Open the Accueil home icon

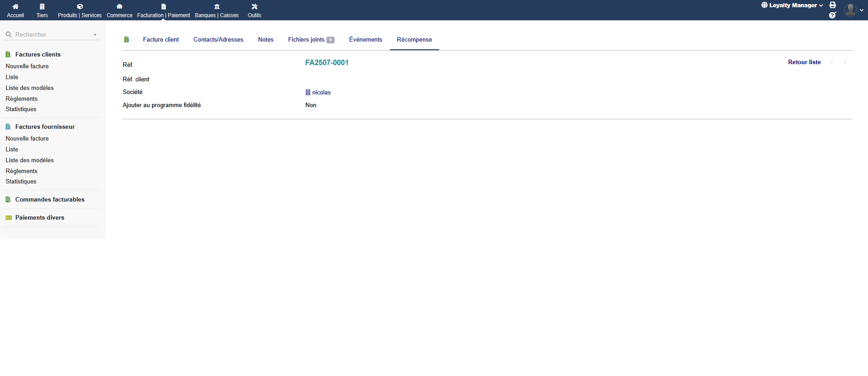(15, 7)
